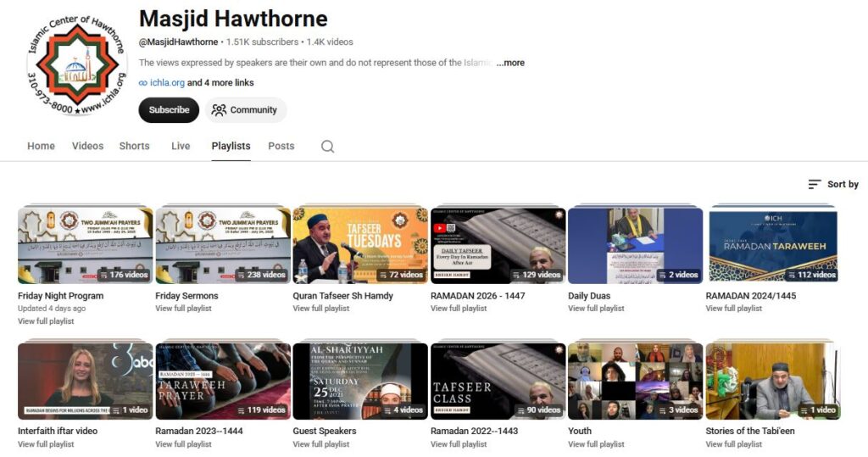Open Ramadan Taraweeh 2024/1445 thumbnail
Image resolution: width=868 pixels, height=457 pixels.
773,245
